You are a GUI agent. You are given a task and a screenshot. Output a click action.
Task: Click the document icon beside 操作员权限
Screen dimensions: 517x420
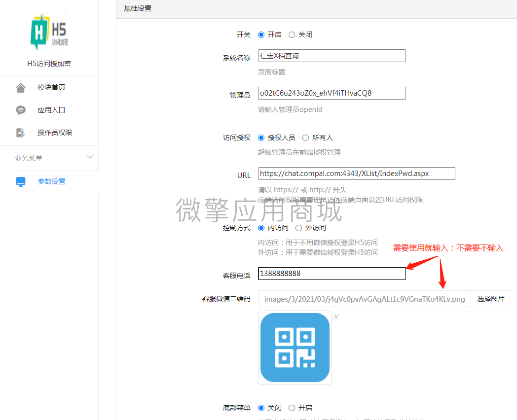[21, 133]
